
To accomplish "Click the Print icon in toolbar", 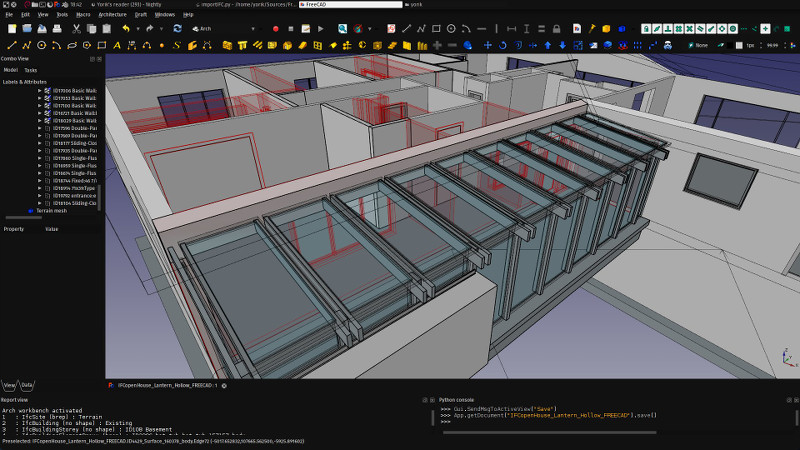I will tap(58, 29).
